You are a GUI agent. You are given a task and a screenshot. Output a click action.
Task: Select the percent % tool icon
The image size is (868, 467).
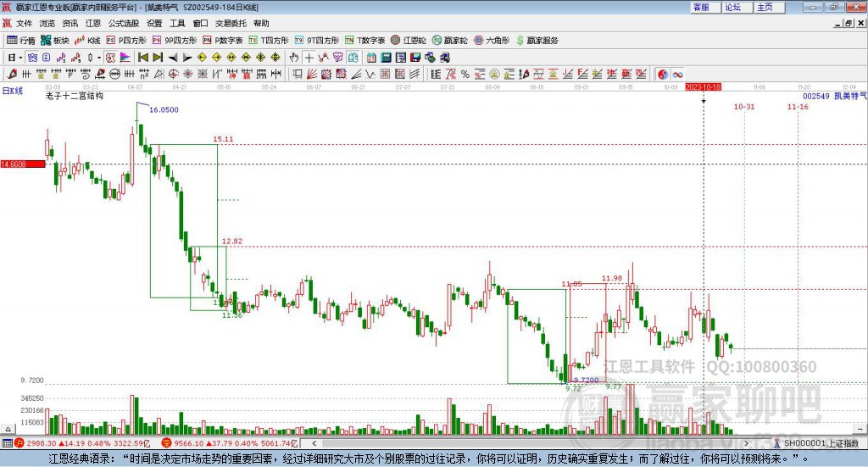pyautogui.click(x=465, y=74)
